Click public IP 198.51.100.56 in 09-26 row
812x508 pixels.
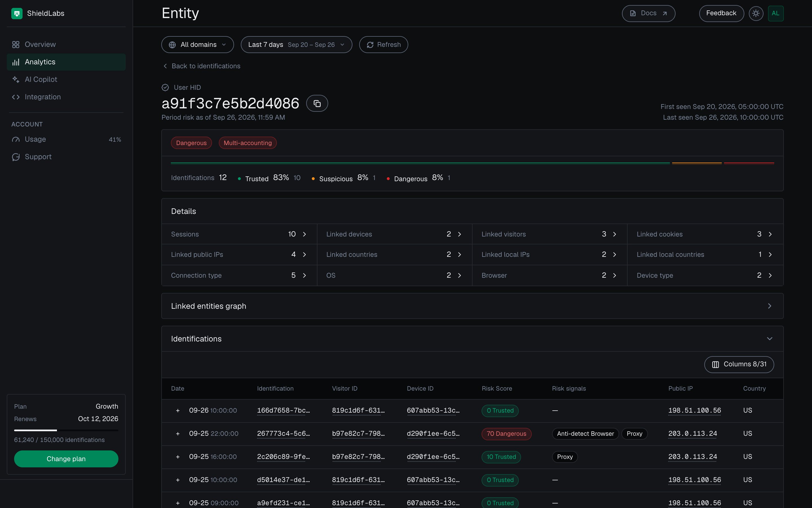(694, 411)
